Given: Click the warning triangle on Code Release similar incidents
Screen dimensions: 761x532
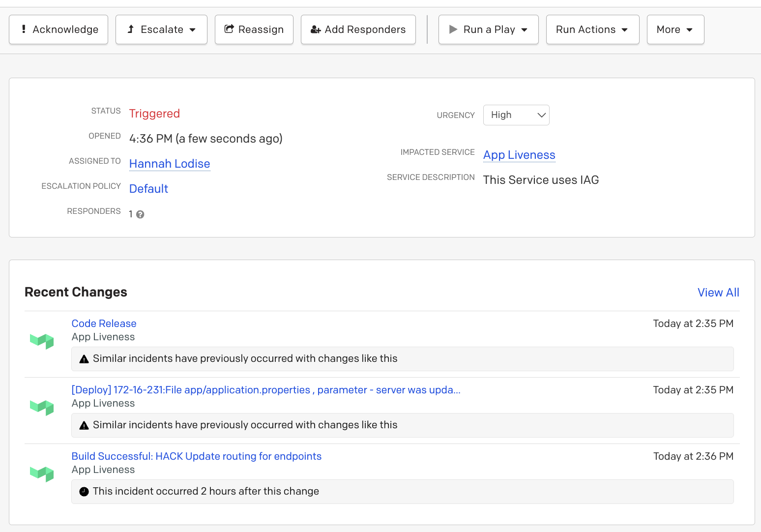Looking at the screenshot, I should click(x=84, y=358).
